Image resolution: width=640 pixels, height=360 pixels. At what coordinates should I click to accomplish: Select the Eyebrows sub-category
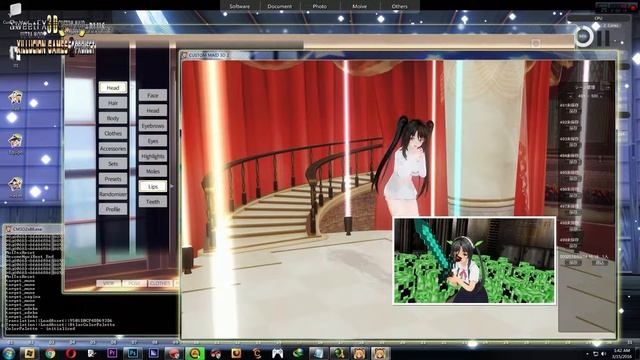point(153,126)
